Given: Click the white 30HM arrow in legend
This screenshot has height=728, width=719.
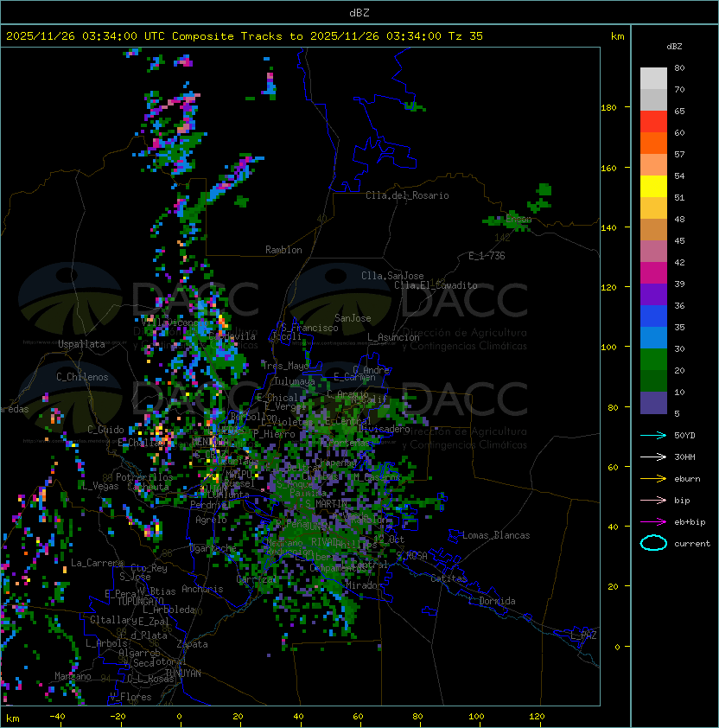Looking at the screenshot, I should pyautogui.click(x=653, y=457).
